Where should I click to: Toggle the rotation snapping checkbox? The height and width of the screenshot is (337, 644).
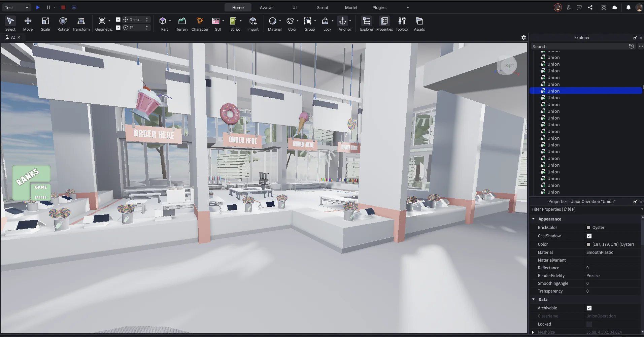pos(118,28)
